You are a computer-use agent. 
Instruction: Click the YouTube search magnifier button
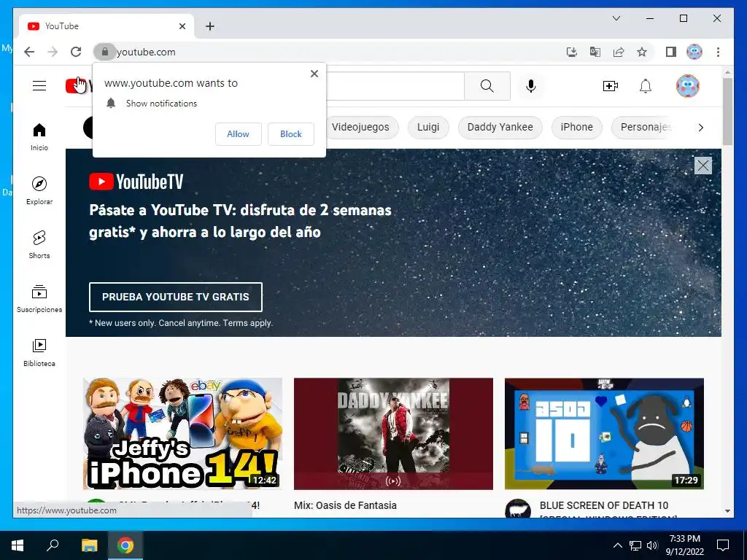click(487, 86)
